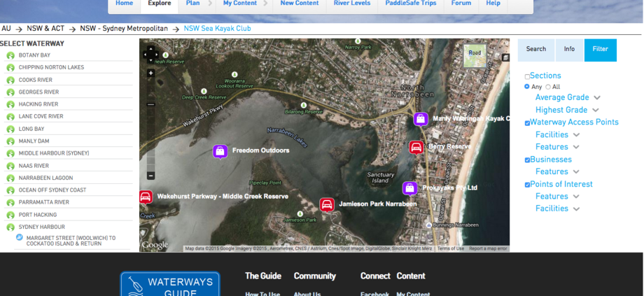Click the Sydney Harbour waterway icon
This screenshot has height=296, width=644.
coord(10,227)
